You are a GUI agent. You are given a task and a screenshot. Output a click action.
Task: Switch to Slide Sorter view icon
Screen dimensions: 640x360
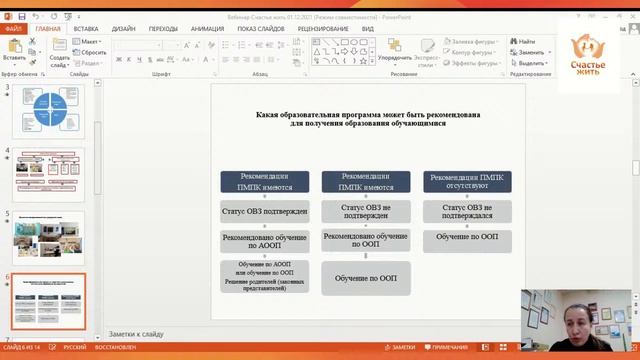(x=503, y=347)
